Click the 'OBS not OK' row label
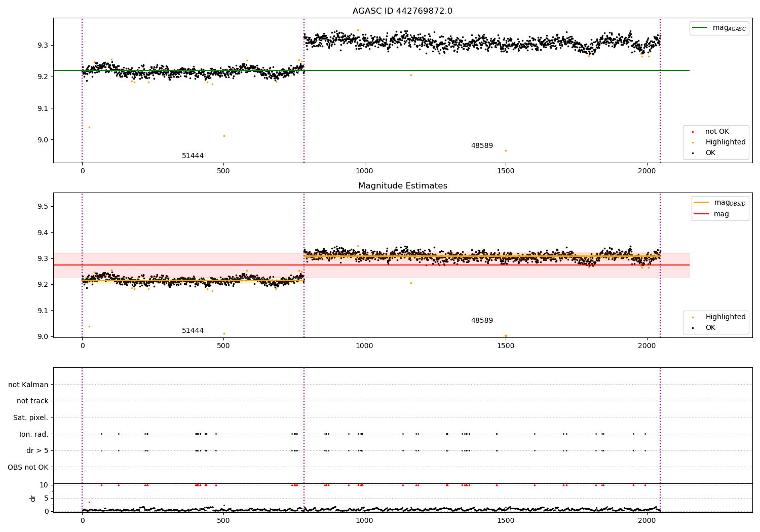Image resolution: width=760 pixels, height=532 pixels. pos(28,467)
